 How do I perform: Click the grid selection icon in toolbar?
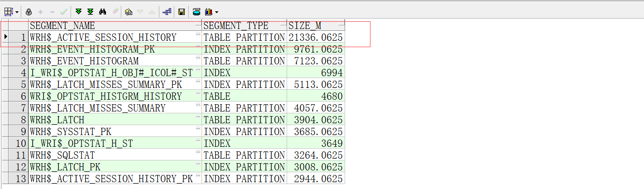[x=8, y=12]
